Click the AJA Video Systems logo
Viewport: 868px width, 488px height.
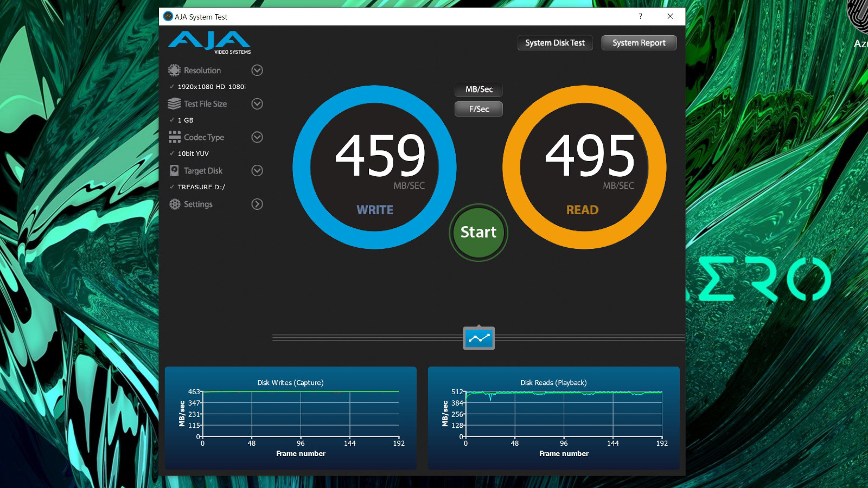pyautogui.click(x=209, y=43)
